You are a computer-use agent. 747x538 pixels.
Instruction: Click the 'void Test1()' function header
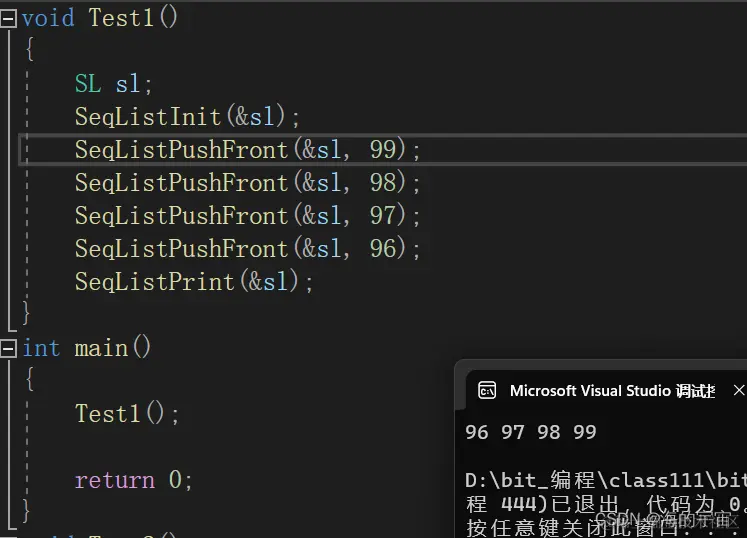pos(100,18)
